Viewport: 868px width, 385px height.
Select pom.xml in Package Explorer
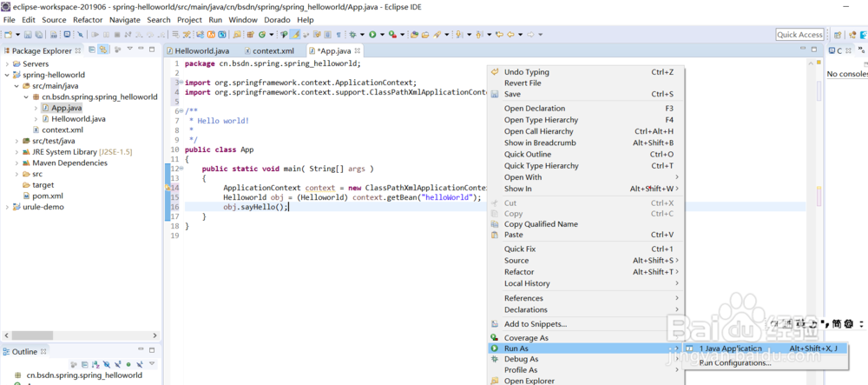tap(43, 196)
